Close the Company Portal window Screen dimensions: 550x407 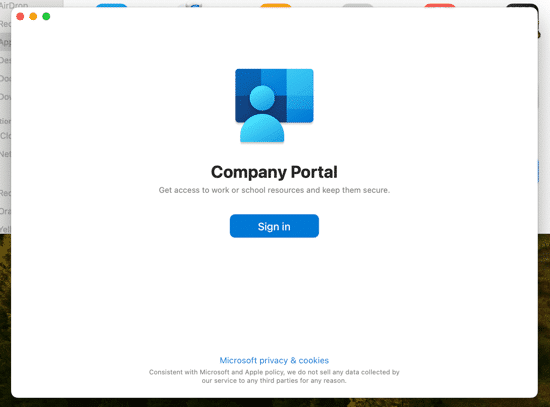(20, 16)
